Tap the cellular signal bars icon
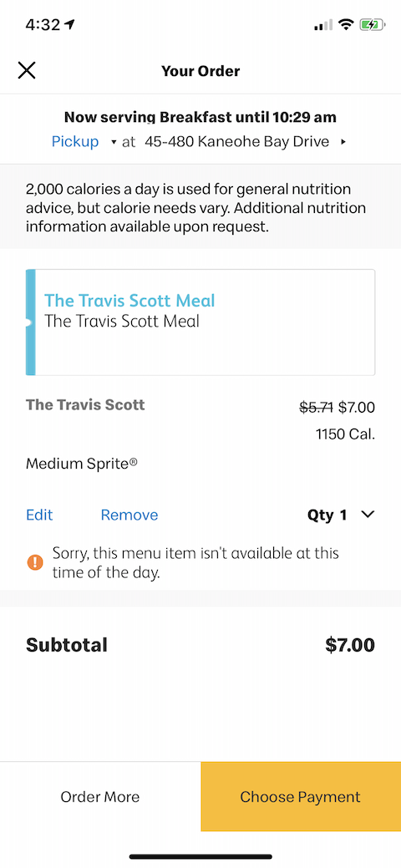 point(323,25)
